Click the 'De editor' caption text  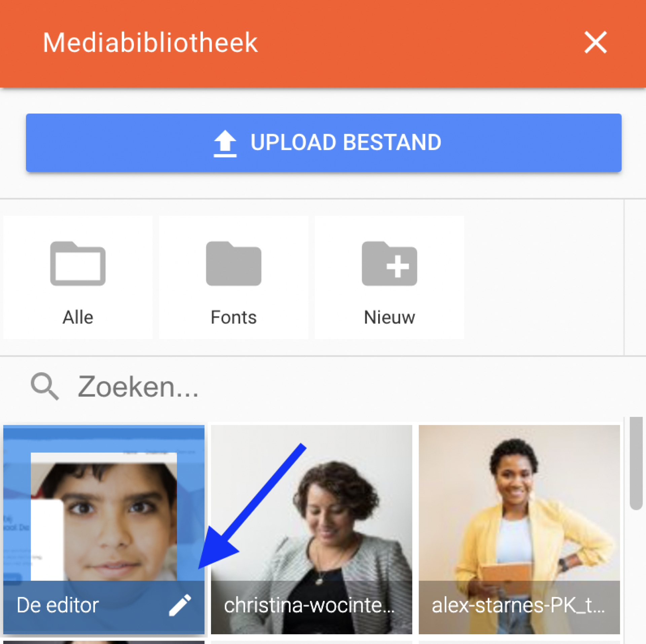tap(58, 605)
